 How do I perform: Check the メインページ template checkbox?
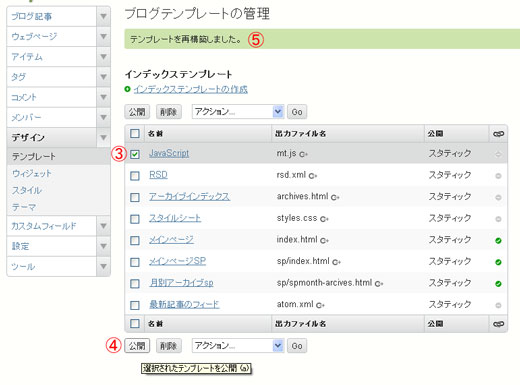(x=135, y=240)
